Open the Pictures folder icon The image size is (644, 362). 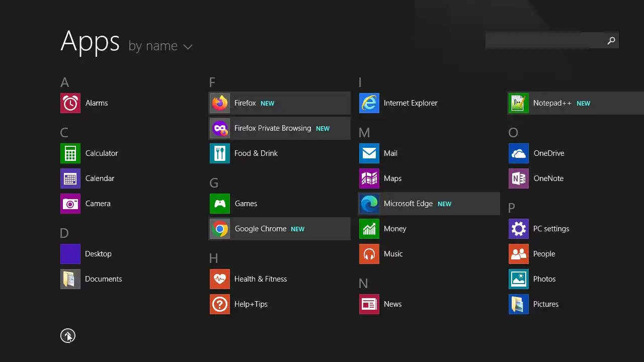pyautogui.click(x=519, y=304)
